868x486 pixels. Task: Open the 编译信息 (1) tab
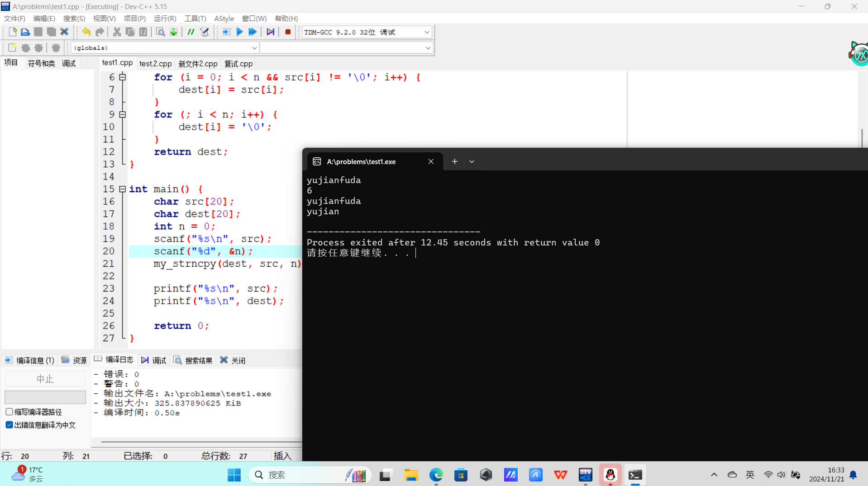pyautogui.click(x=30, y=360)
